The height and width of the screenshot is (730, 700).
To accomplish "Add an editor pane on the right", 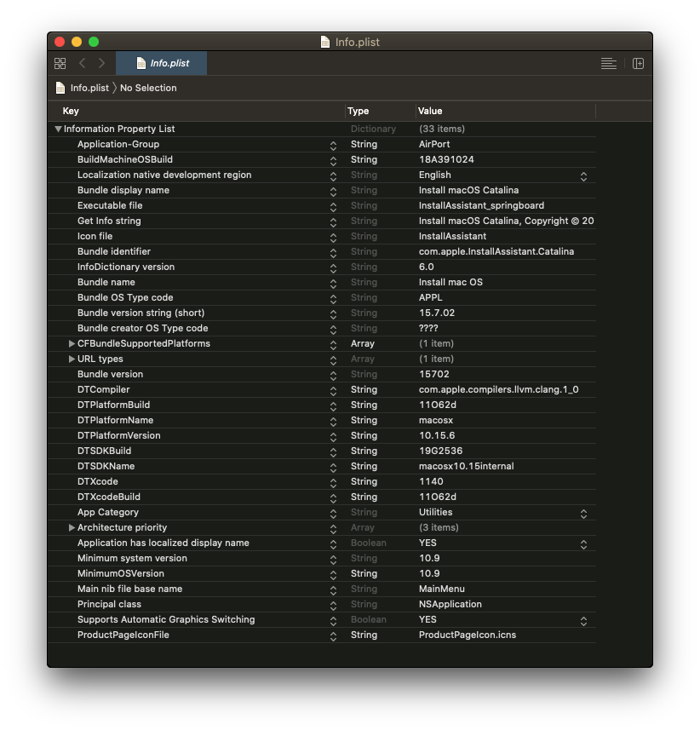I will (x=638, y=63).
